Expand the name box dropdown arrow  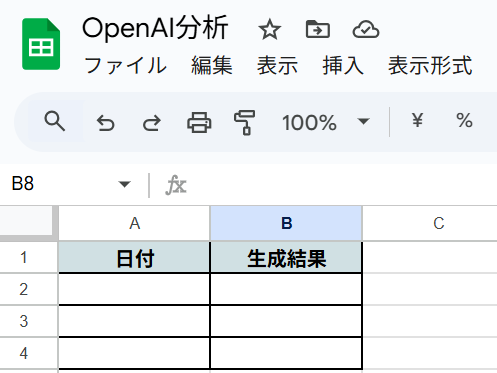pos(124,184)
